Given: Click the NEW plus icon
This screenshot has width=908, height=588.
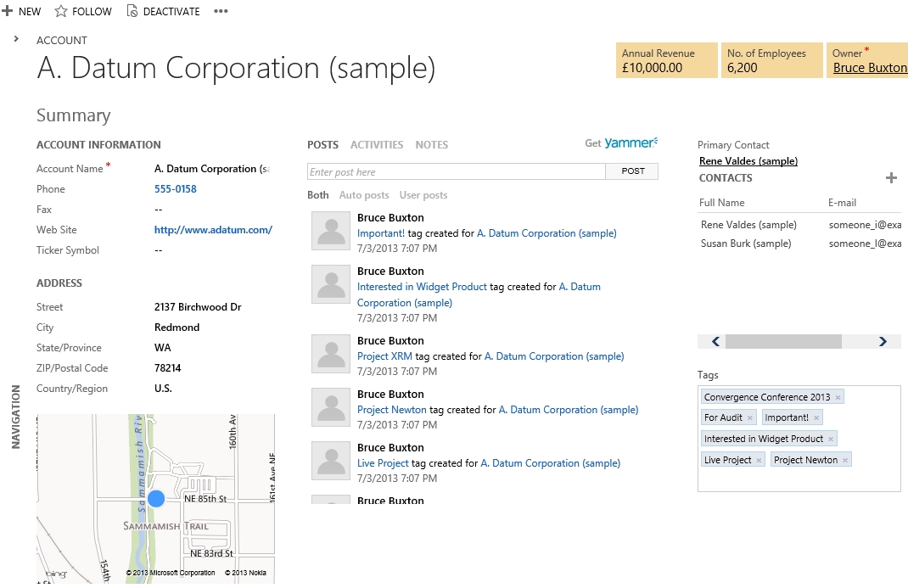Looking at the screenshot, I should click(x=8, y=11).
